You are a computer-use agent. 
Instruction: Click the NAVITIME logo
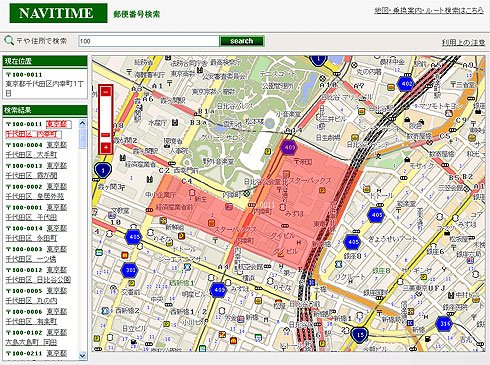click(58, 13)
